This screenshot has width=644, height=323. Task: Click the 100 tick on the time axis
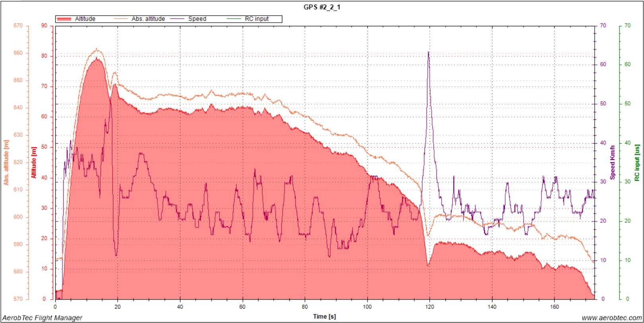367,307
